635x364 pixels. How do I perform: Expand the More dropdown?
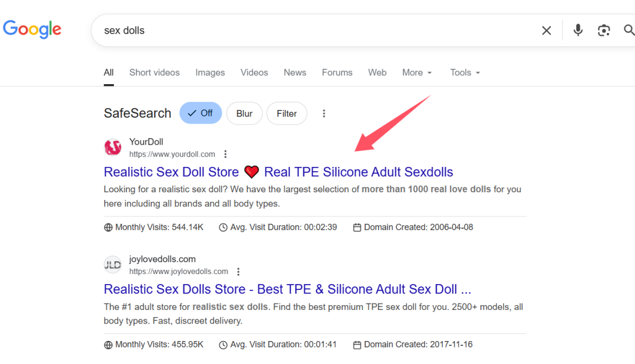(x=417, y=72)
